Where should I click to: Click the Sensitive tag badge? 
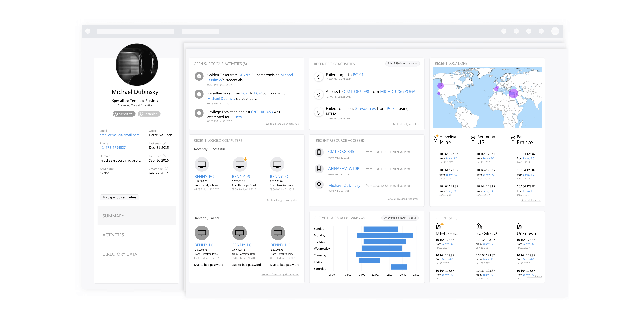pyautogui.click(x=124, y=114)
